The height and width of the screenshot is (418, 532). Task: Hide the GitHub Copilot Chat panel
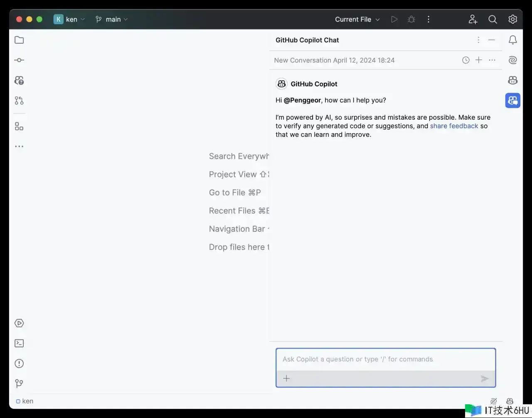point(492,40)
